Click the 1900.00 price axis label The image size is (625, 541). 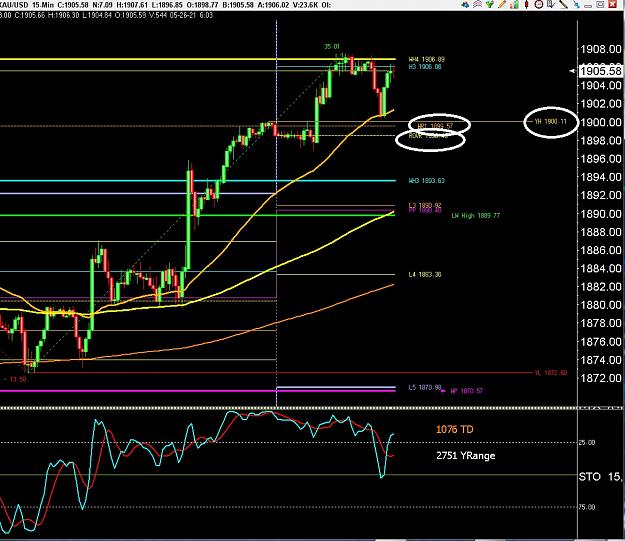[x=601, y=122]
